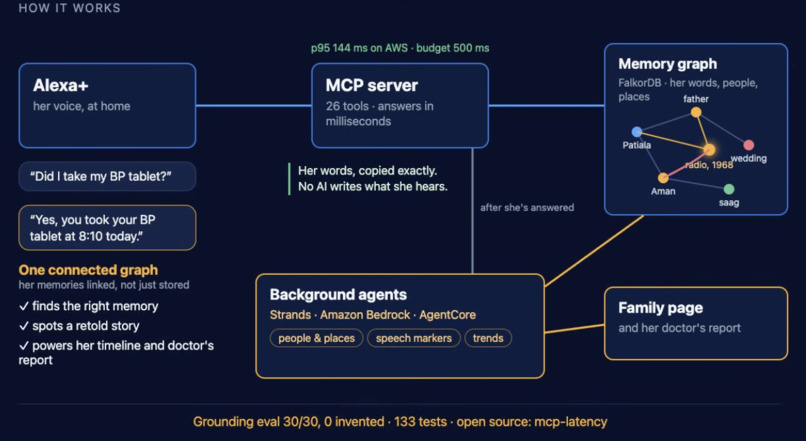Select the blue Patiala node

coord(637,132)
